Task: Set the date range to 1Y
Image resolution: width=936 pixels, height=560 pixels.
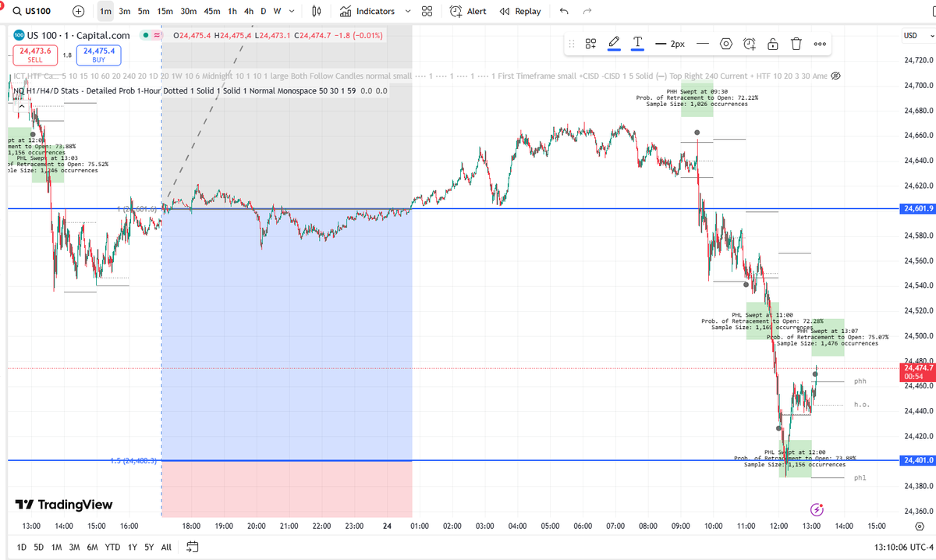Action: coord(131,547)
